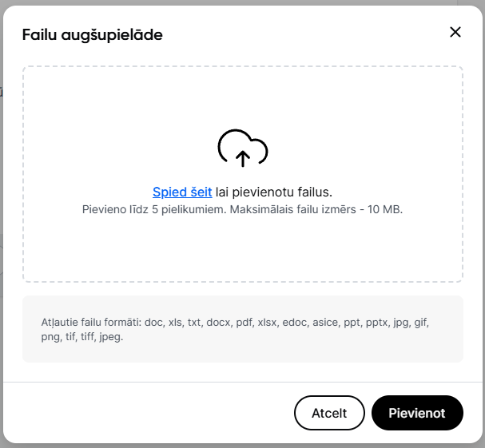Click the cloud upload icon
The height and width of the screenshot is (448, 485).
point(243,148)
